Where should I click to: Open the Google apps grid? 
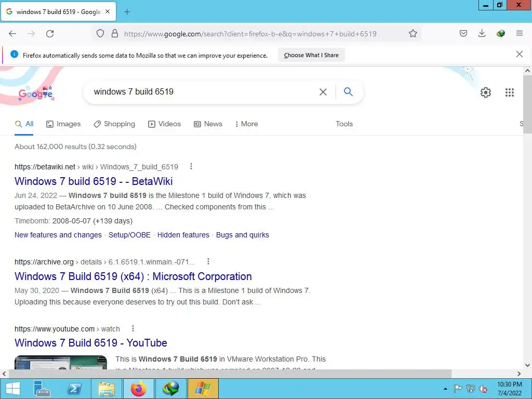(x=510, y=92)
